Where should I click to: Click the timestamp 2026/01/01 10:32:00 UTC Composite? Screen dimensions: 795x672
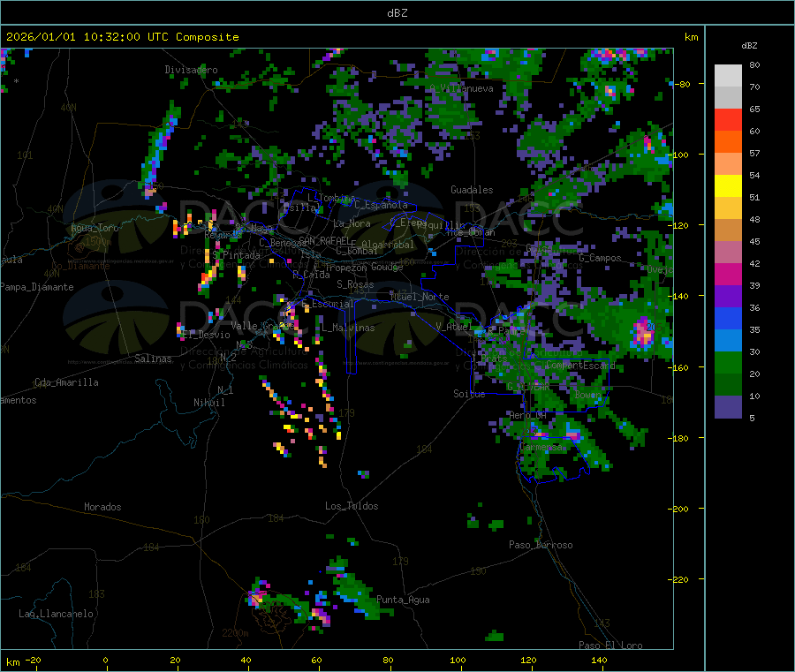click(122, 37)
